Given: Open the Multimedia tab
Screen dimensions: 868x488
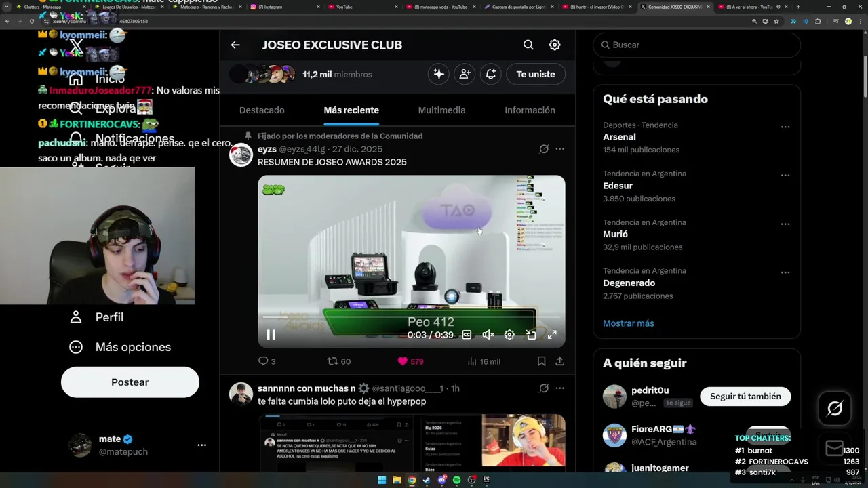Looking at the screenshot, I should click(x=441, y=110).
